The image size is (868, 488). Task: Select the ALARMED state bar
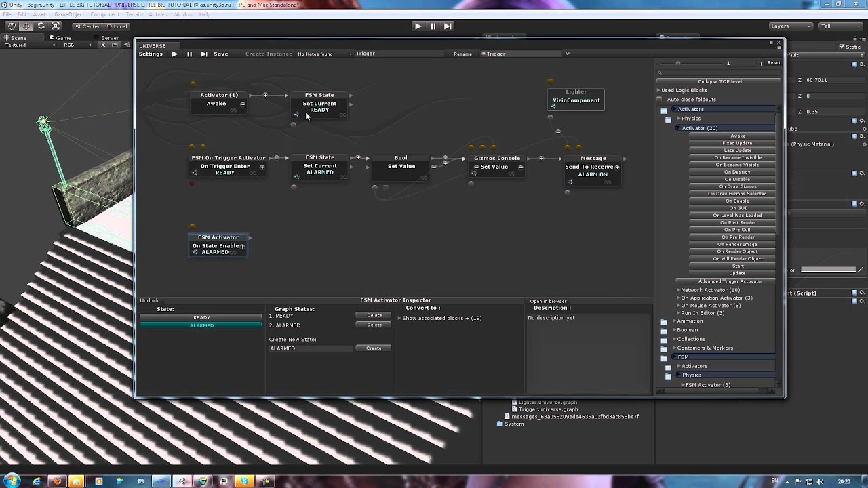[x=201, y=325]
